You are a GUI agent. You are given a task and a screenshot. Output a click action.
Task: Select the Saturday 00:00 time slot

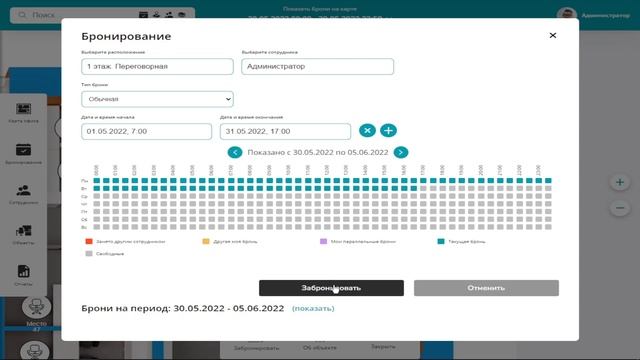[x=96, y=219]
